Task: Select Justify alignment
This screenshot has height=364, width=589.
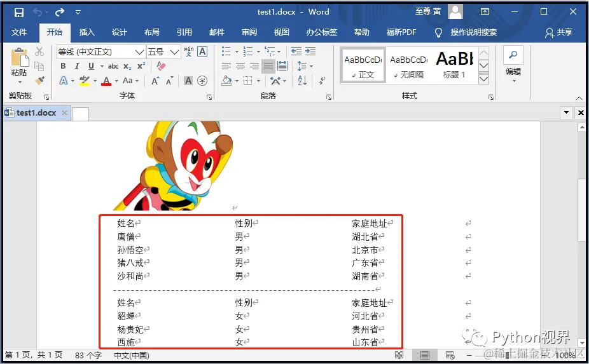Action: [x=268, y=67]
